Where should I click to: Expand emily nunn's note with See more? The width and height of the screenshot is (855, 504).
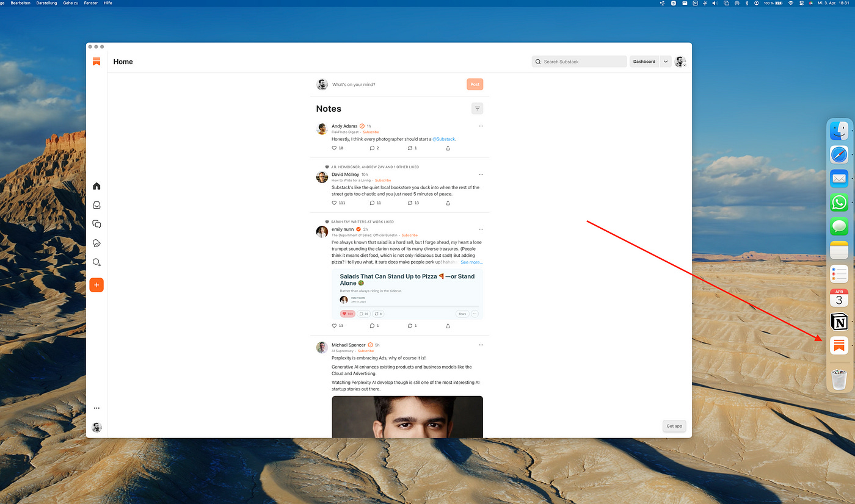tap(471, 262)
